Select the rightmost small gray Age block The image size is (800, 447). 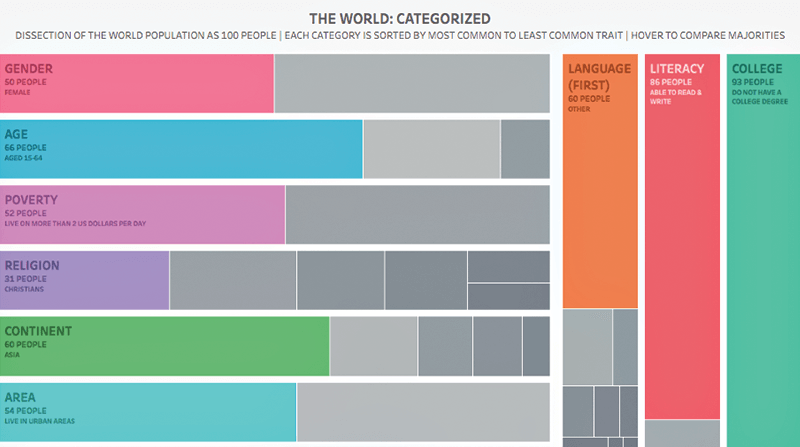(524, 149)
